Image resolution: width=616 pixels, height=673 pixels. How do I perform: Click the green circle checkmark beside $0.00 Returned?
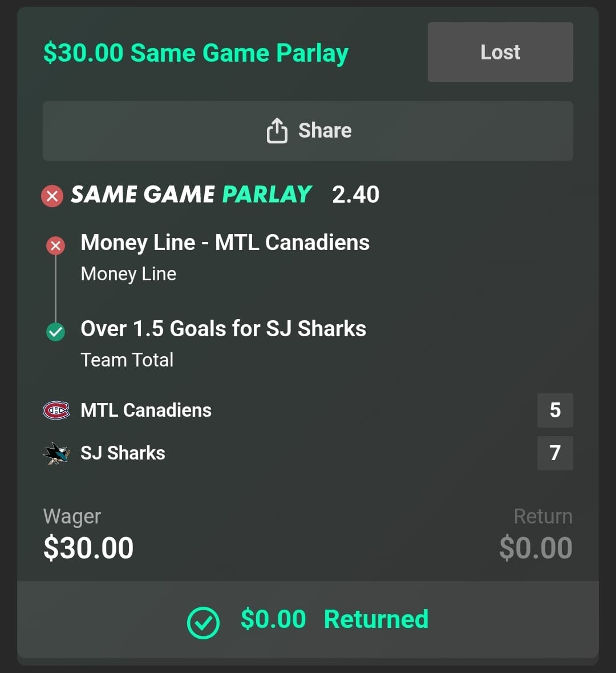click(x=203, y=622)
